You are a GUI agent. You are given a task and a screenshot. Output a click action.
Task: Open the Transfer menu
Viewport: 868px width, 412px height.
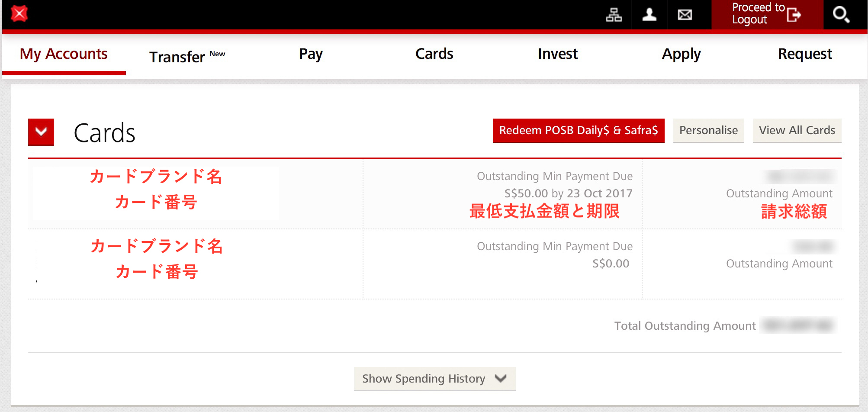click(x=187, y=57)
